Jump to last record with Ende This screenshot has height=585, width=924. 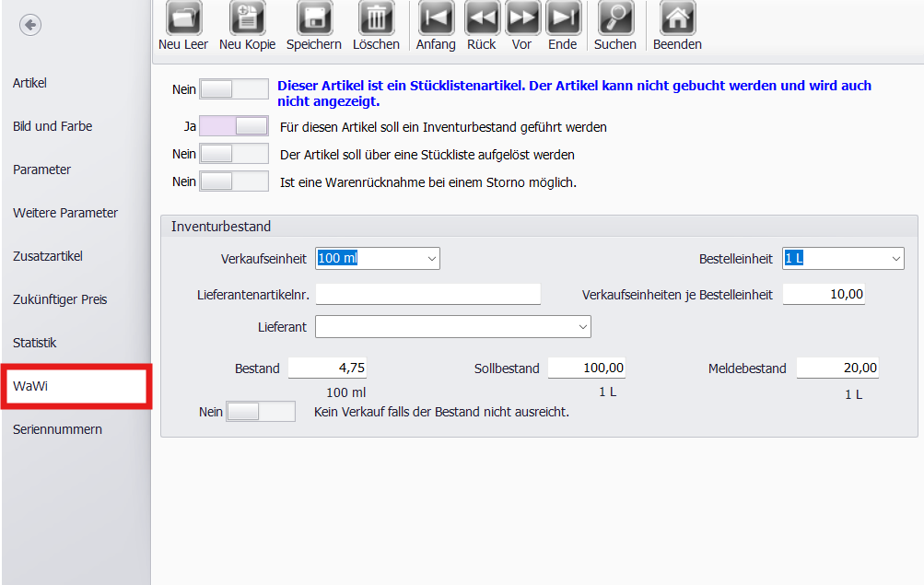563,18
